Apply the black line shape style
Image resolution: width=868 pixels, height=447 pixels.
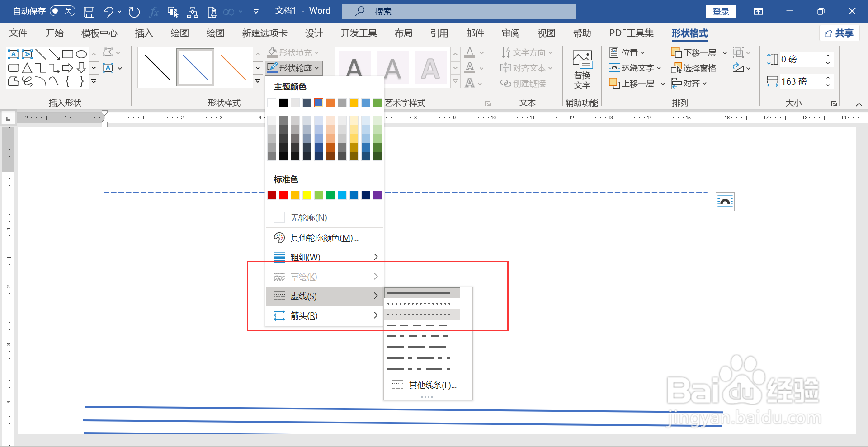point(157,67)
